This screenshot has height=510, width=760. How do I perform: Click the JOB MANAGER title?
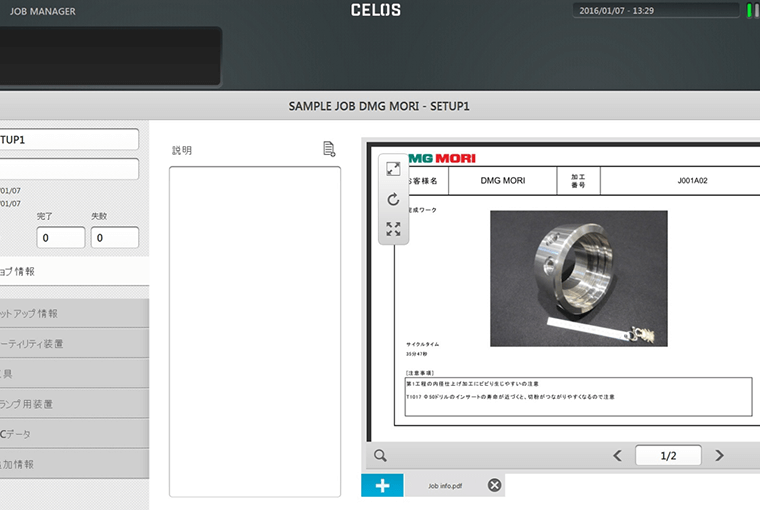[43, 11]
